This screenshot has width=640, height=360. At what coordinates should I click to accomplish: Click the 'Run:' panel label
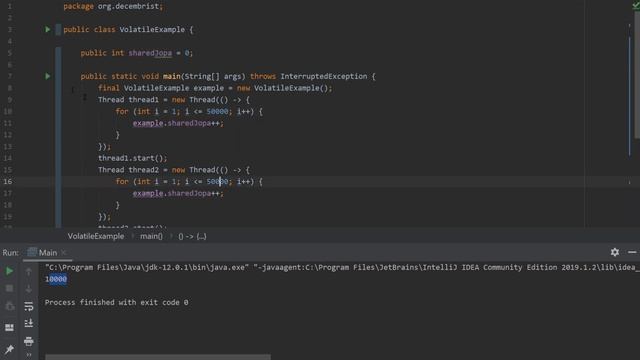pyautogui.click(x=10, y=253)
